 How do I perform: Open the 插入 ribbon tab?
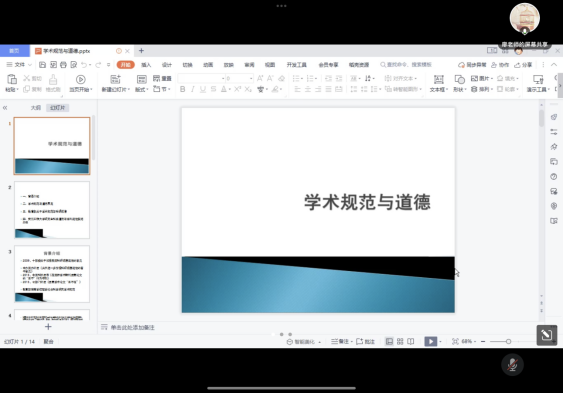pyautogui.click(x=146, y=65)
